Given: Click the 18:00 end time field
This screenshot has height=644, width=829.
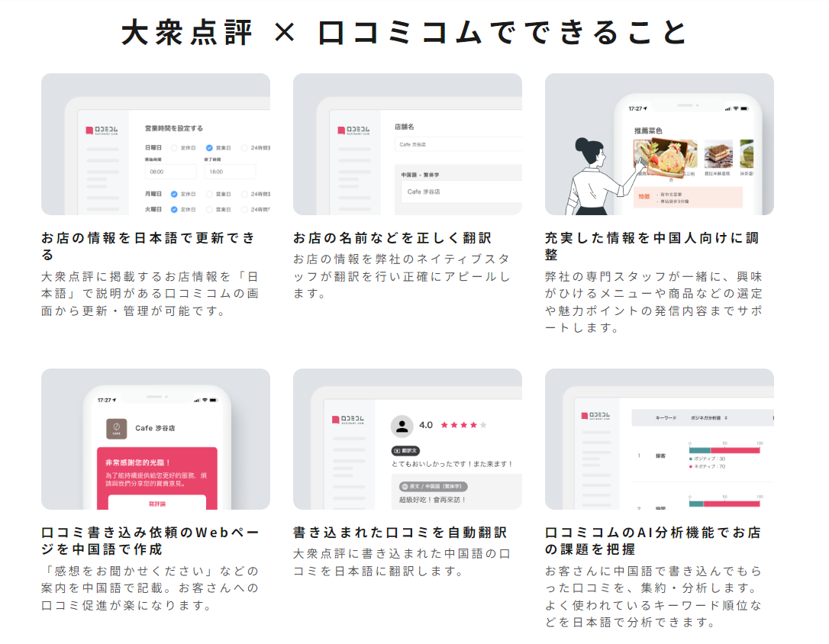Looking at the screenshot, I should (230, 172).
